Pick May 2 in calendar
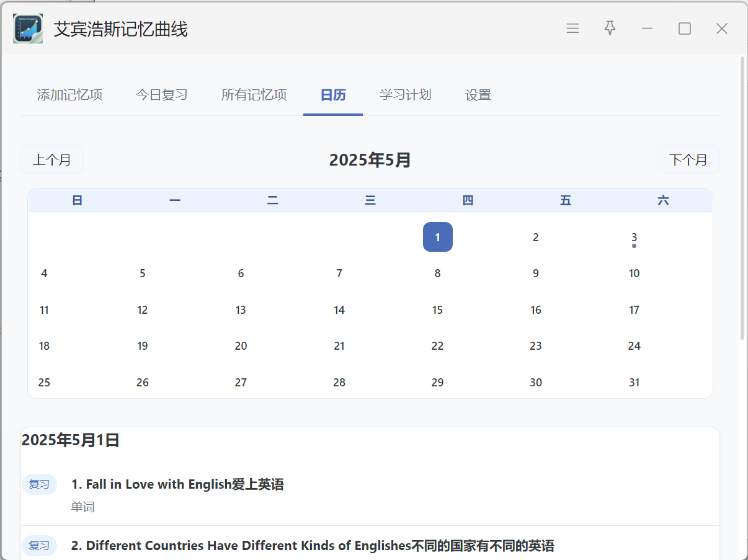 click(x=536, y=237)
